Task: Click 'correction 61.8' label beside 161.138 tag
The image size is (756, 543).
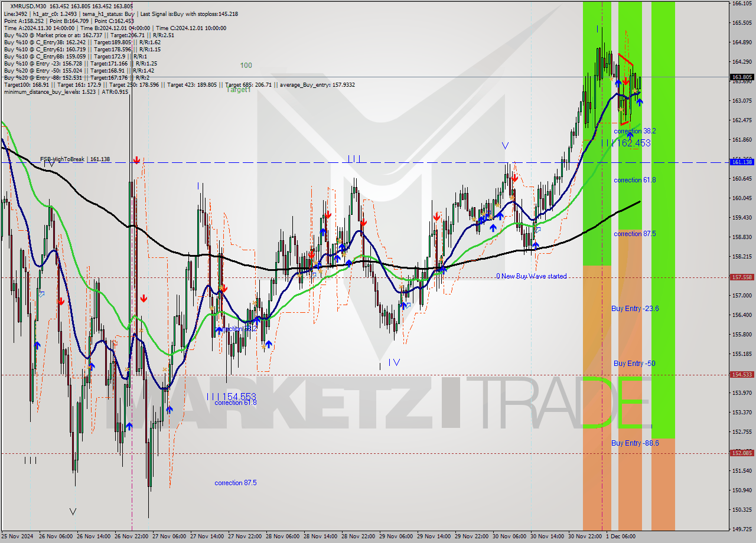Action: 635,180
